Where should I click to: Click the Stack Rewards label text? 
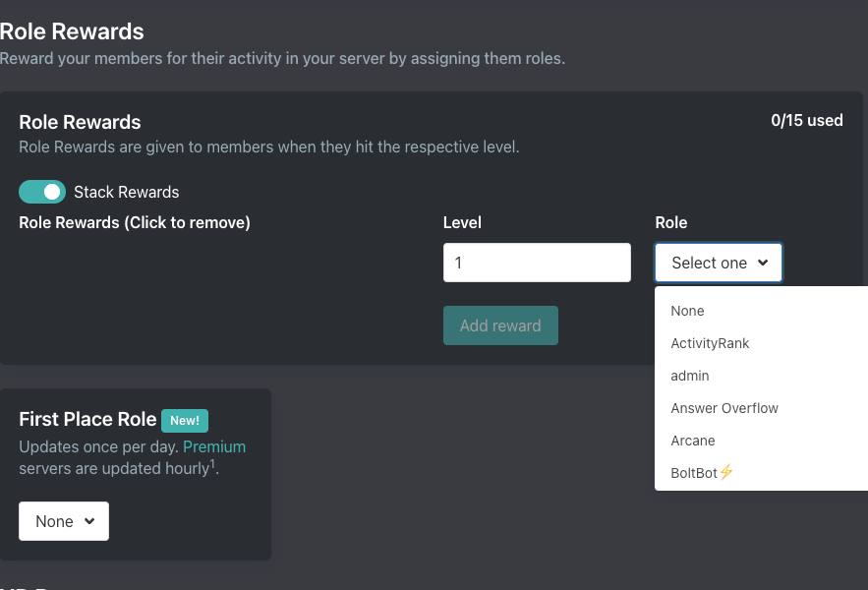(126, 193)
